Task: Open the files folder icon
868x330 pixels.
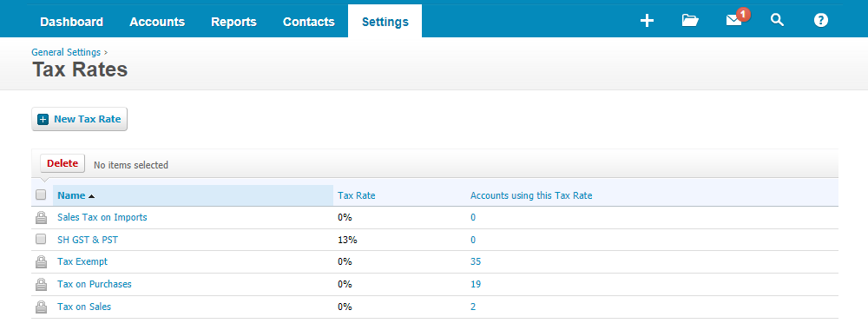Action: [x=690, y=21]
